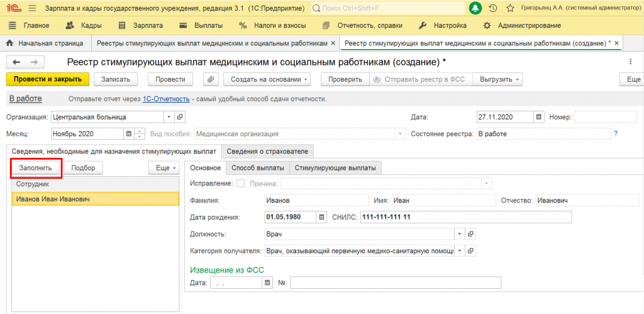644x314 pixels.
Task: Click the paperclip attachments icon
Action: click(x=211, y=79)
